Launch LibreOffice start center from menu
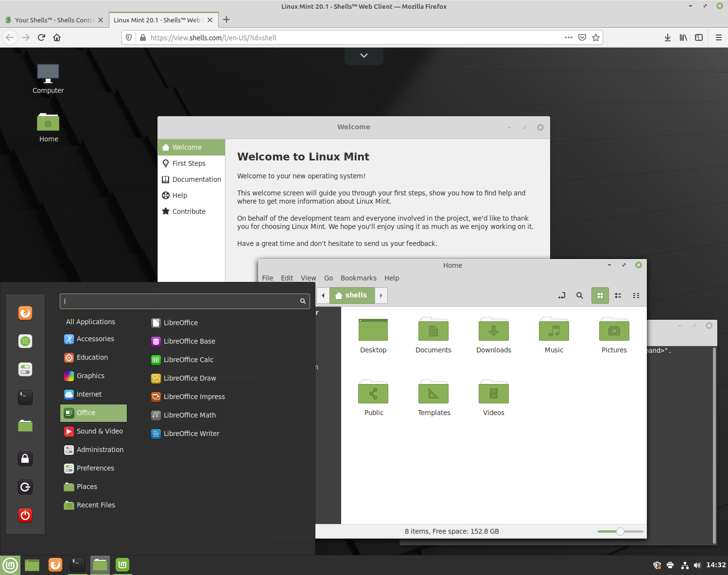728x575 pixels. [174, 323]
